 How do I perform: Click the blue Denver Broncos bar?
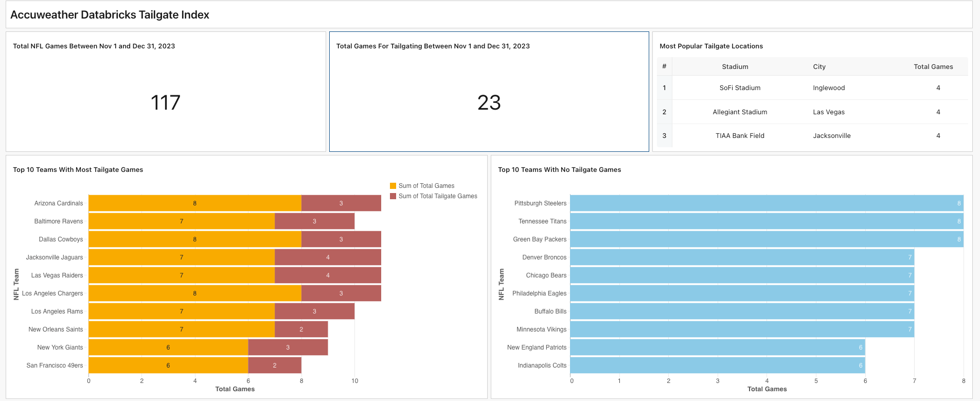coord(742,257)
